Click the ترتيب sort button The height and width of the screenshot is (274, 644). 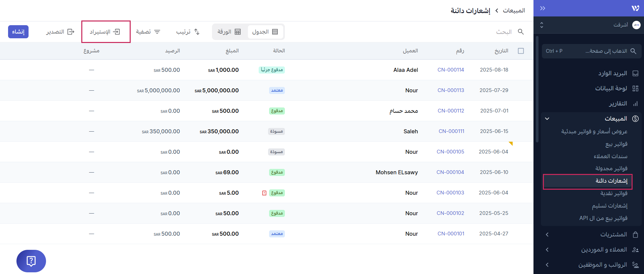[188, 32]
